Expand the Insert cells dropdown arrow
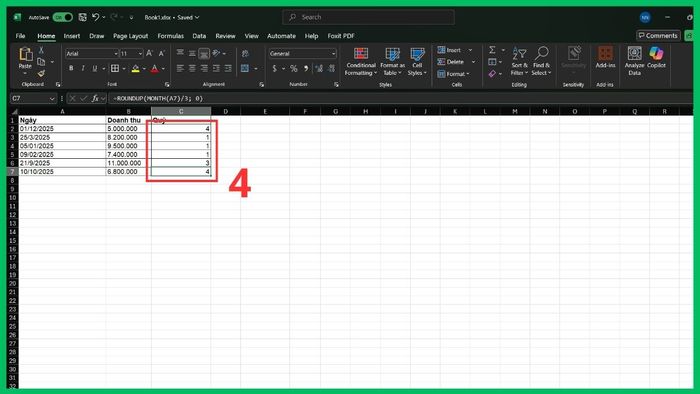 [470, 50]
